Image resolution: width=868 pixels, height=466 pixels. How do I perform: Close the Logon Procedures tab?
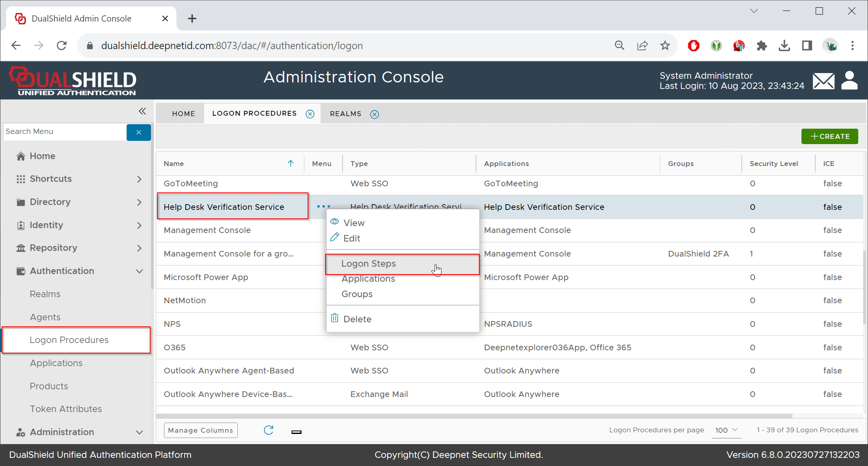[310, 114]
